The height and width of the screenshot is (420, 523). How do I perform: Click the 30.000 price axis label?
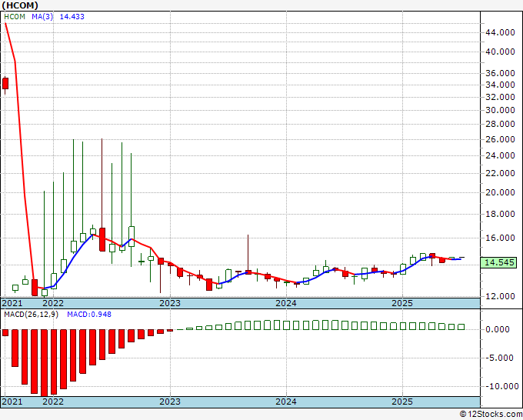point(500,110)
